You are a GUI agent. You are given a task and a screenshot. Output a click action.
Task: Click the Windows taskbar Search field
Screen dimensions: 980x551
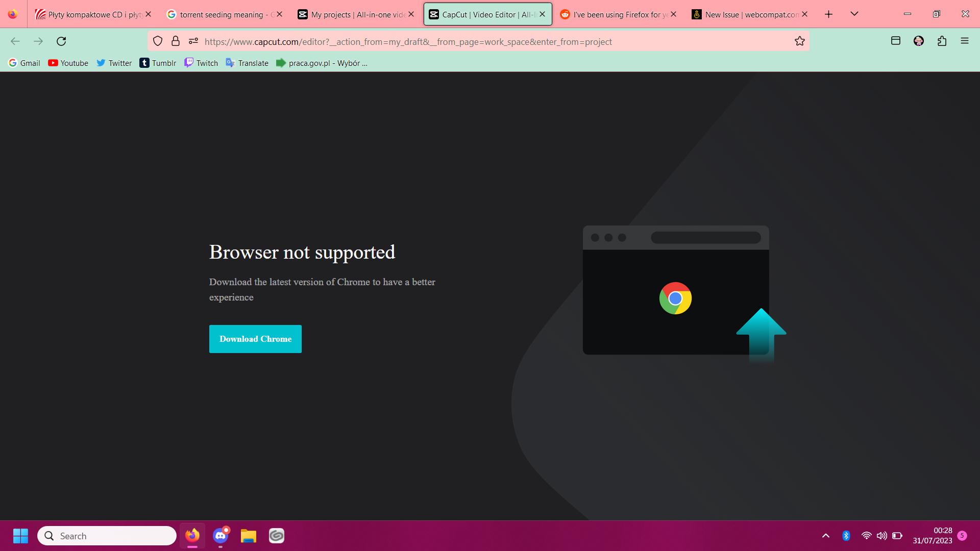tap(107, 536)
